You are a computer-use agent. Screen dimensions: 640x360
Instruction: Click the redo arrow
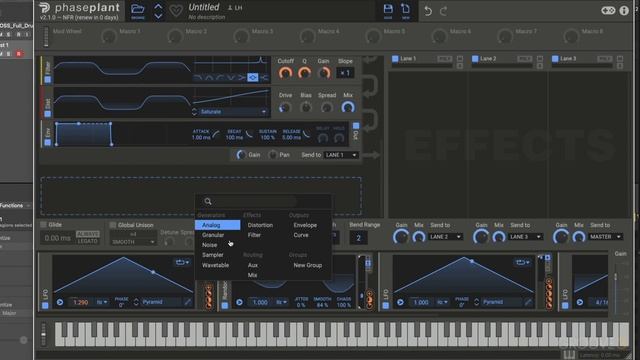pos(444,11)
